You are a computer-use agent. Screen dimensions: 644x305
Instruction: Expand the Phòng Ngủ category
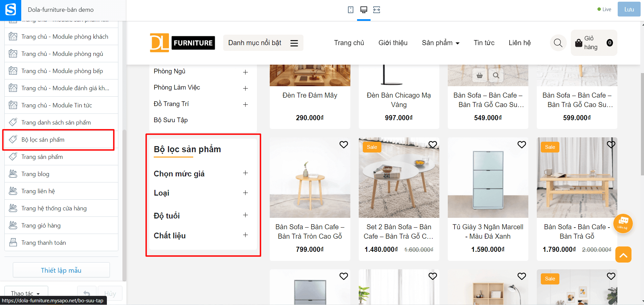[245, 72]
